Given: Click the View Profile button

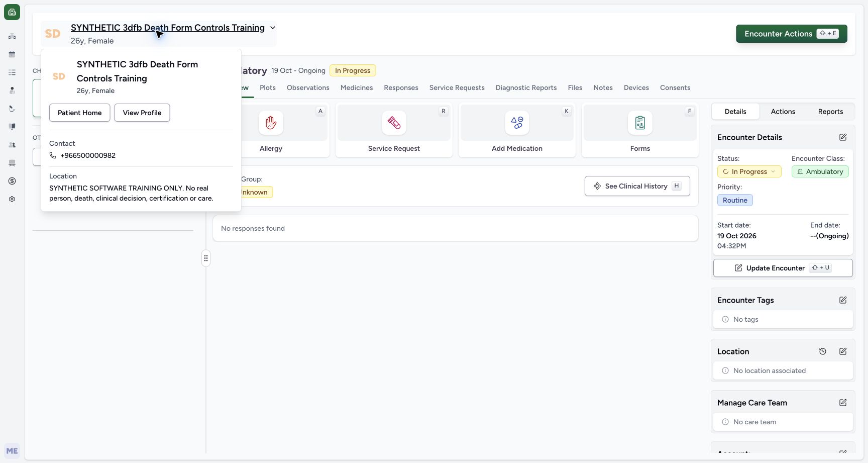Looking at the screenshot, I should pyautogui.click(x=142, y=113).
